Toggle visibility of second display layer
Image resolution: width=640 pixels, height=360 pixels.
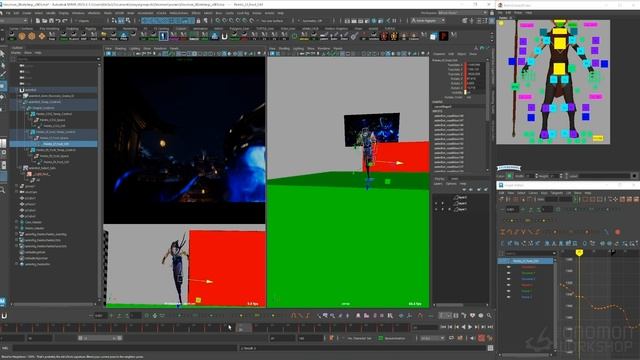436,203
